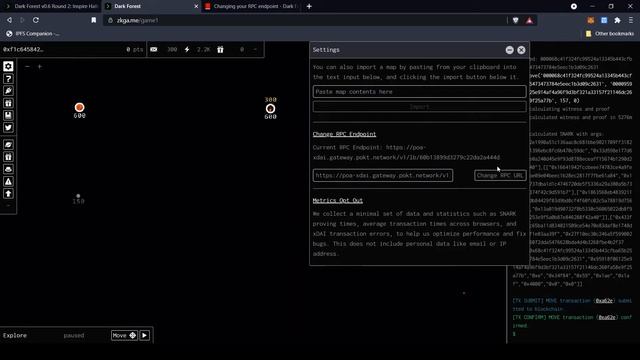Click the Brave shields icon
Viewport: 640px width, 360px height.
(x=516, y=20)
